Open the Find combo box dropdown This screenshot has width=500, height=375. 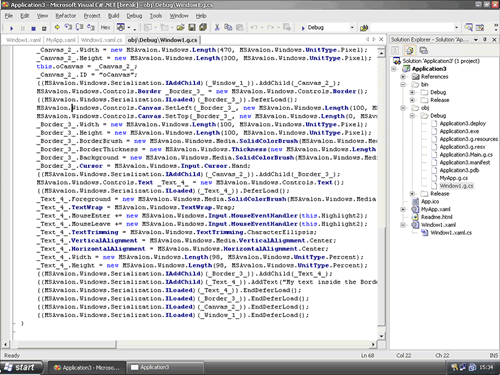457,28
